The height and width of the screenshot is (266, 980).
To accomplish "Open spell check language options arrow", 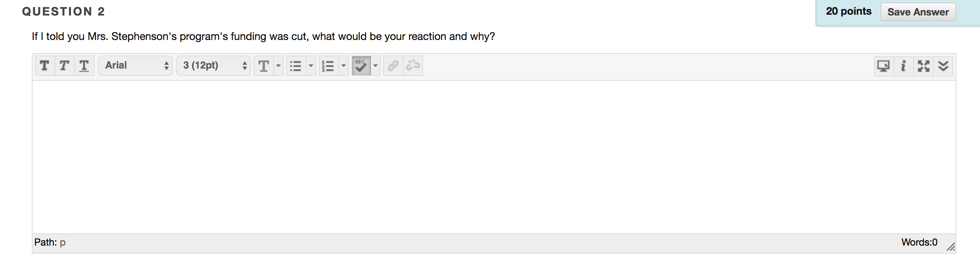I will 375,66.
